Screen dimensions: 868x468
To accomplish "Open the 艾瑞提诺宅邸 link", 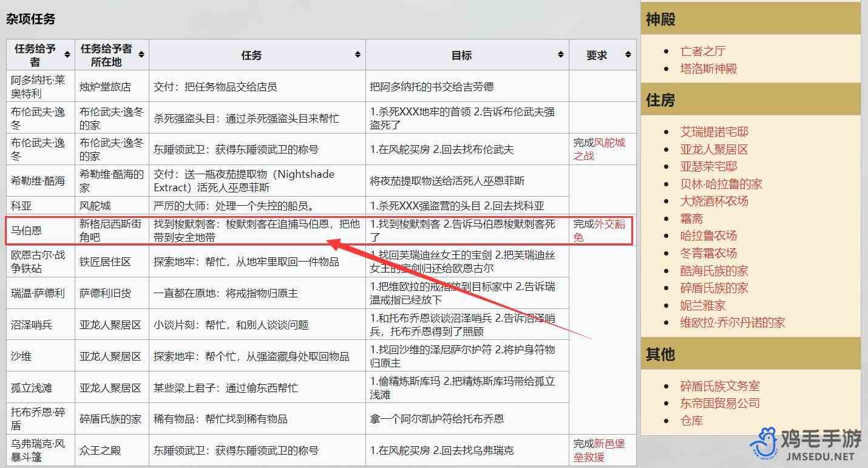I will [x=714, y=132].
